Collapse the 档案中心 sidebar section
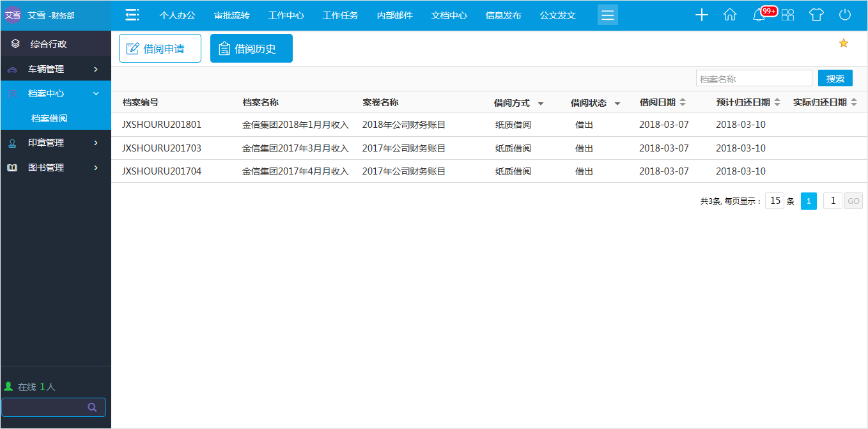Viewport: 868px width, 429px height. click(x=56, y=93)
